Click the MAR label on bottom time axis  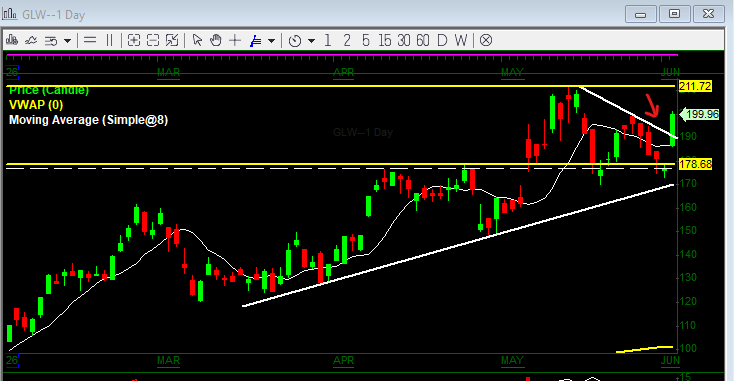click(x=169, y=360)
